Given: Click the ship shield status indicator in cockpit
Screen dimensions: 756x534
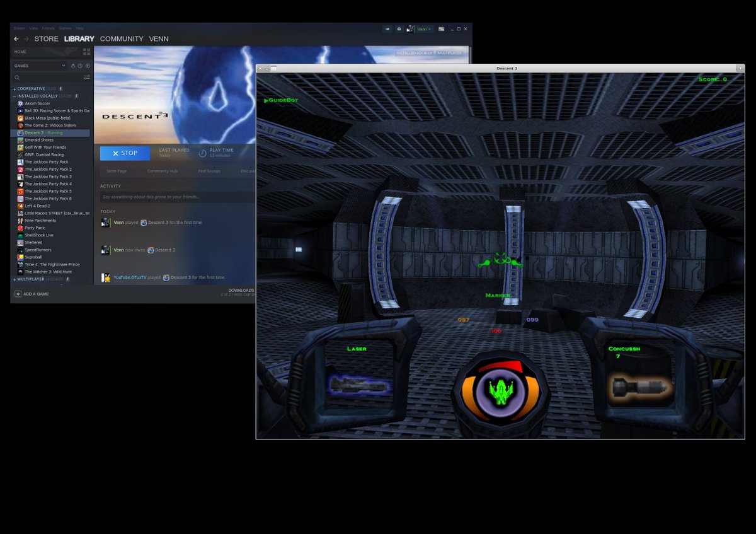Looking at the screenshot, I should [x=502, y=392].
